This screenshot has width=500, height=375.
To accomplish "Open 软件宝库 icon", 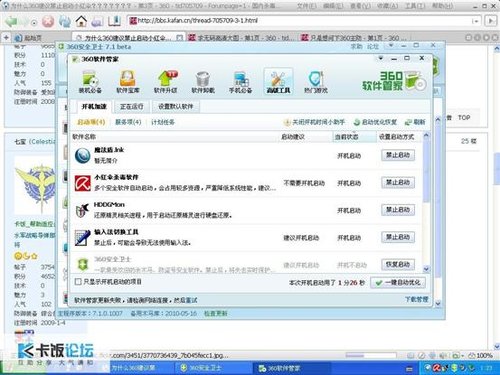I will pos(128,82).
